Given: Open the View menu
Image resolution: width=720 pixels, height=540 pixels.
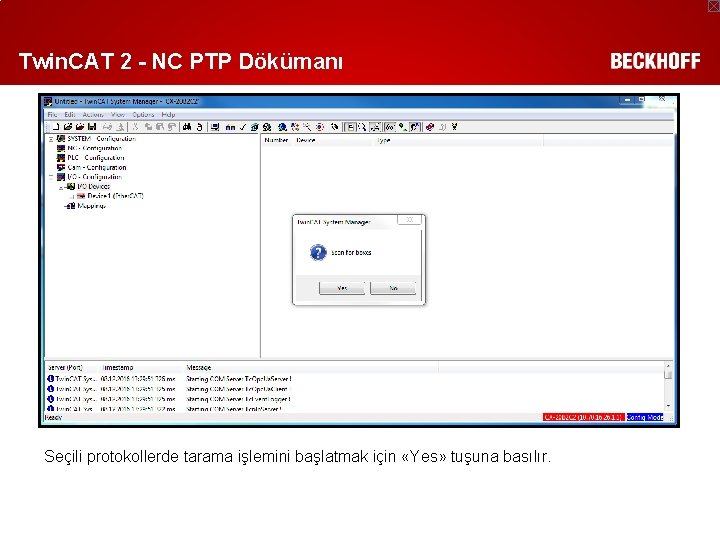Looking at the screenshot, I should [118, 114].
